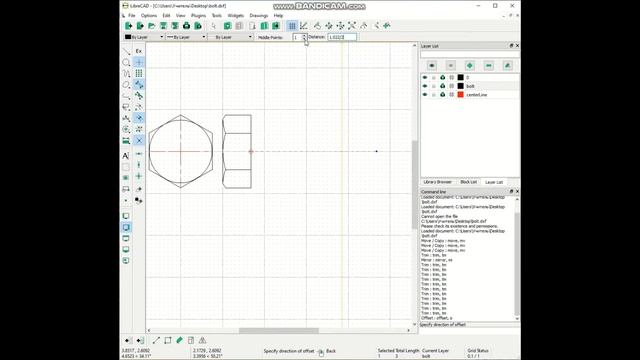Toggle snap to endpoints button
Image resolution: width=640 pixels, height=360 pixels.
coord(139,84)
